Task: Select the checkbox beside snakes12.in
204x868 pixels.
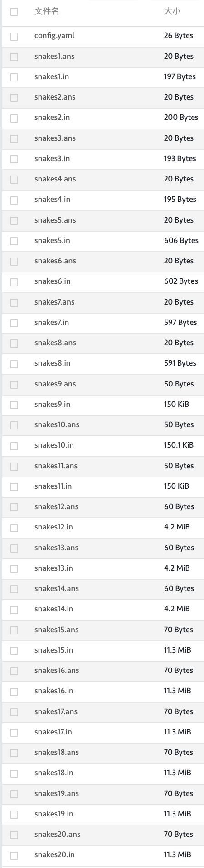Action: [14, 528]
